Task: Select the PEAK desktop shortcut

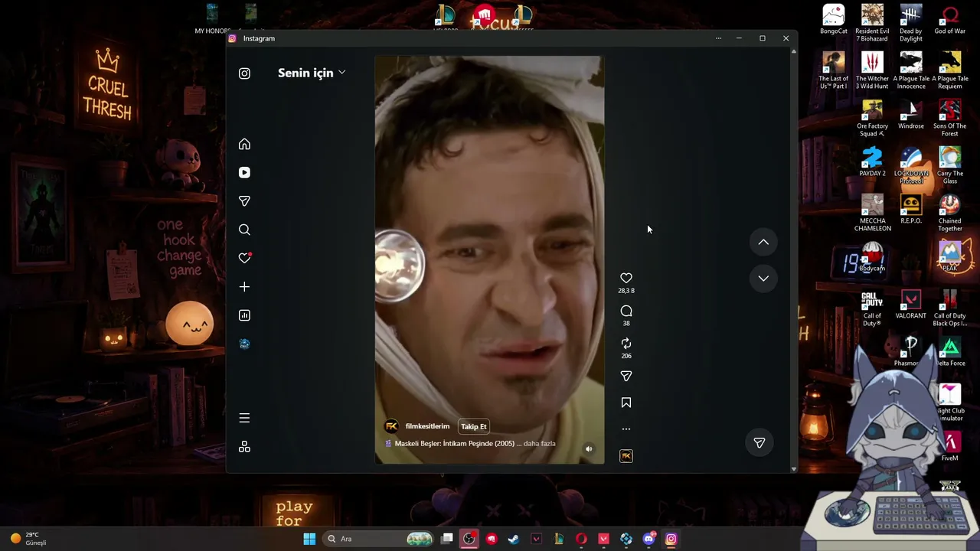Action: [x=950, y=257]
